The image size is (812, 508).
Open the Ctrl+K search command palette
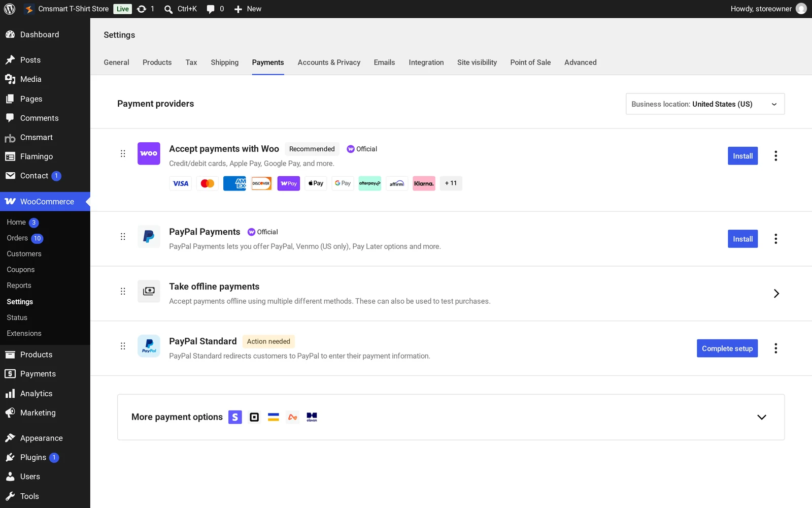[x=180, y=9]
